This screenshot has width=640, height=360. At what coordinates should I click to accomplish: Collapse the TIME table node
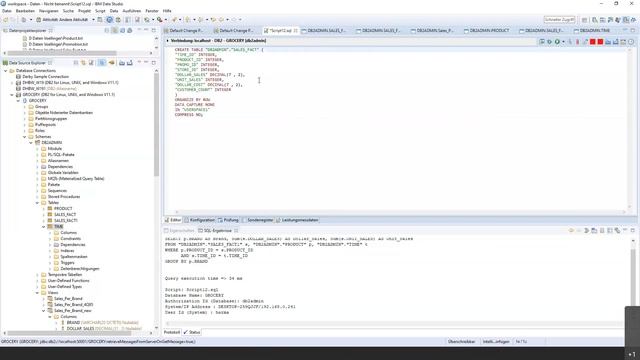pos(44,227)
